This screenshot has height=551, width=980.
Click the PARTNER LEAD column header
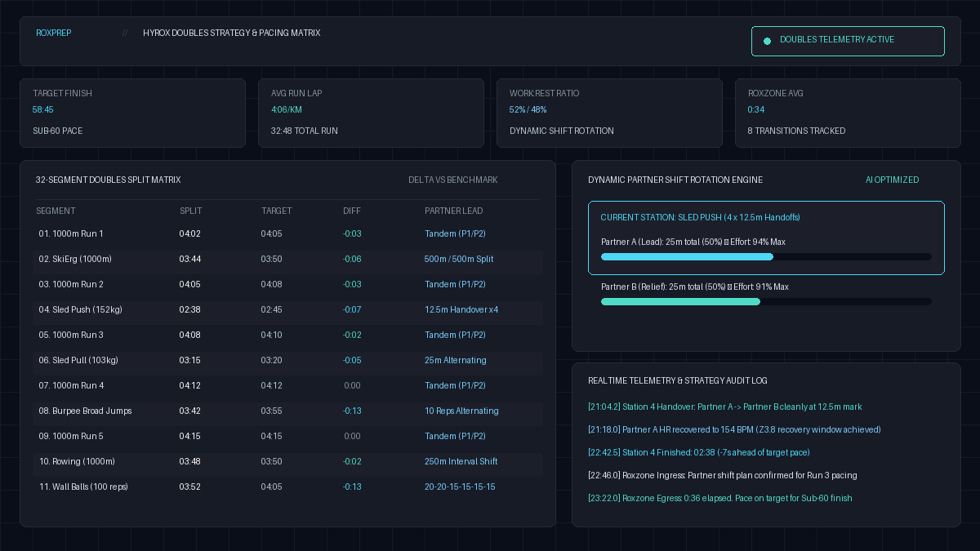tap(453, 211)
